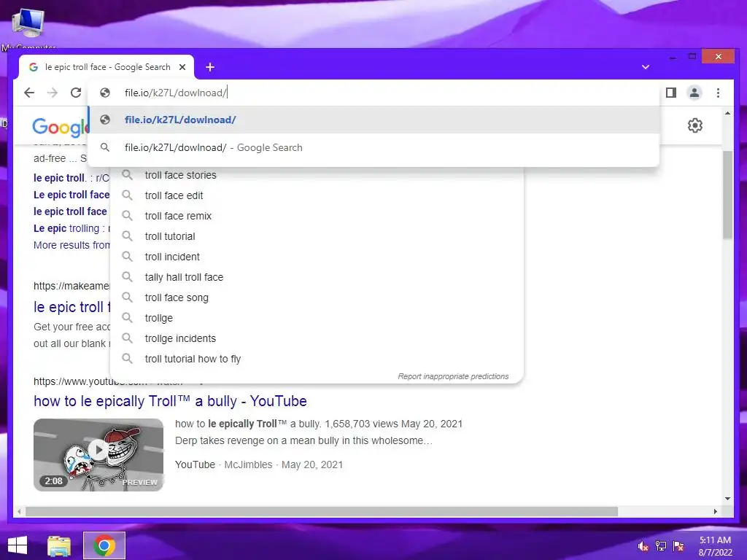Open the Chrome three-dot menu
This screenshot has height=560, width=747.
[718, 93]
